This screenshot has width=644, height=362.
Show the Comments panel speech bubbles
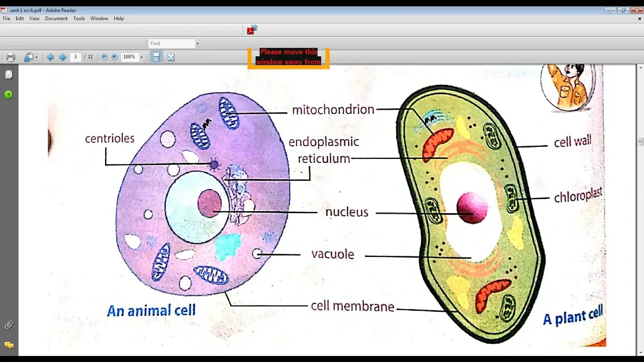(x=9, y=345)
